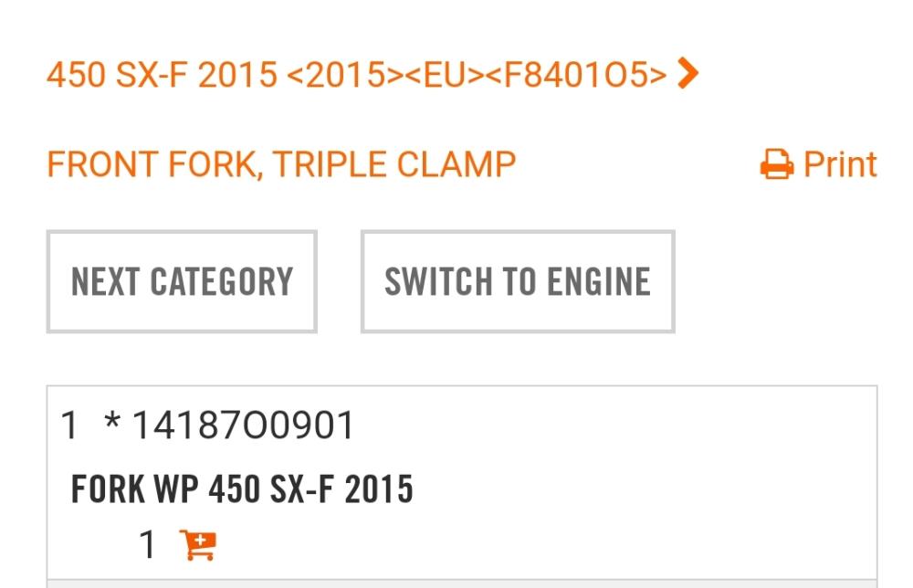913x588 pixels.
Task: Click the gray row below the fork entry
Action: pyautogui.click(x=461, y=583)
